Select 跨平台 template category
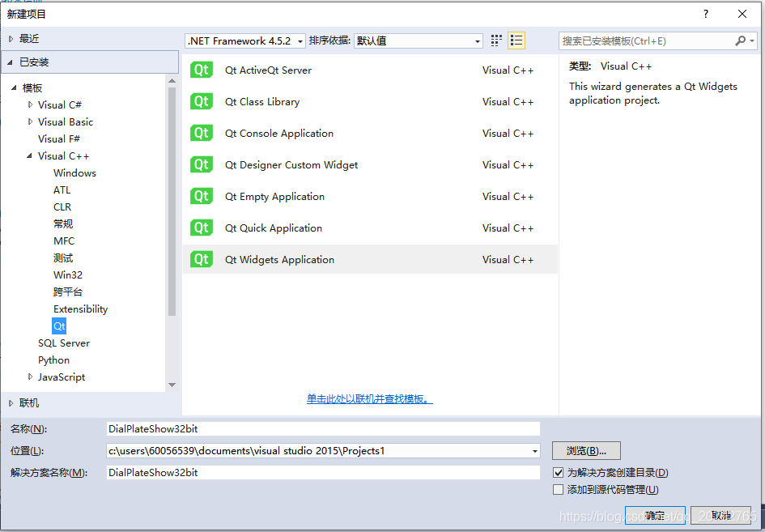The width and height of the screenshot is (765, 532). (x=68, y=292)
